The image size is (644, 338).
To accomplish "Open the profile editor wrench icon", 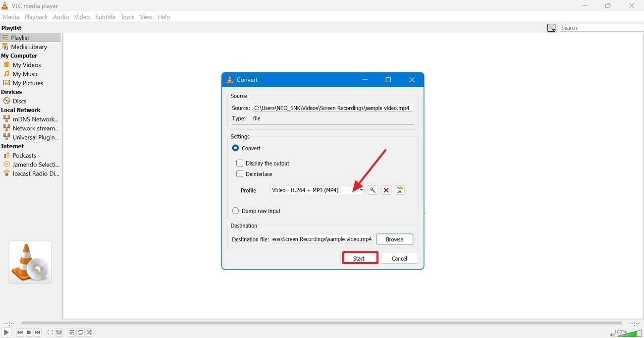I will tap(373, 190).
